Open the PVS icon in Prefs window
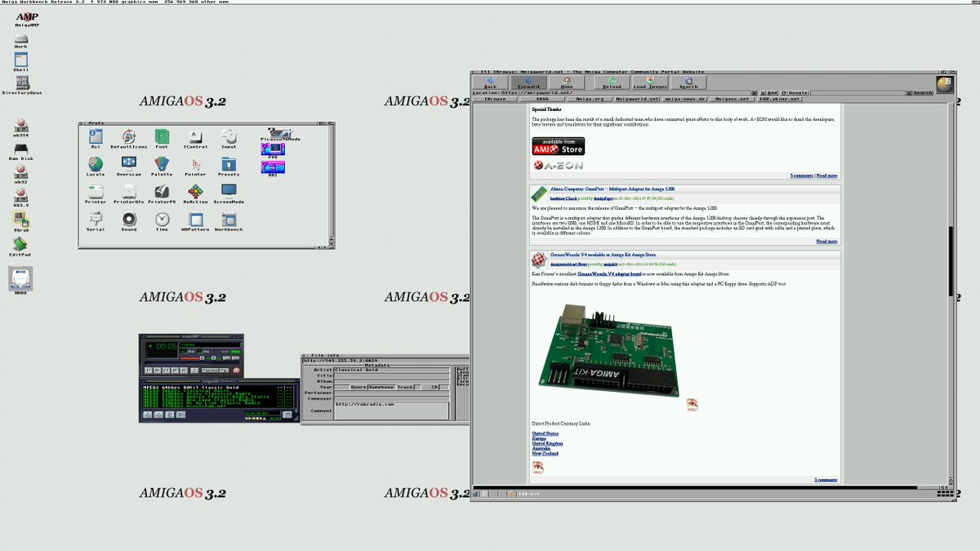This screenshot has width=980, height=551. point(273,149)
